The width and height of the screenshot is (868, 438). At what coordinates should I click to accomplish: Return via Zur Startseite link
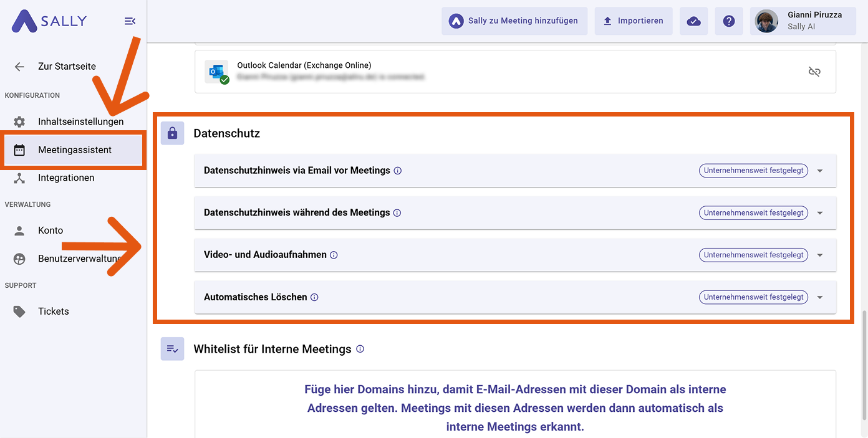(67, 66)
